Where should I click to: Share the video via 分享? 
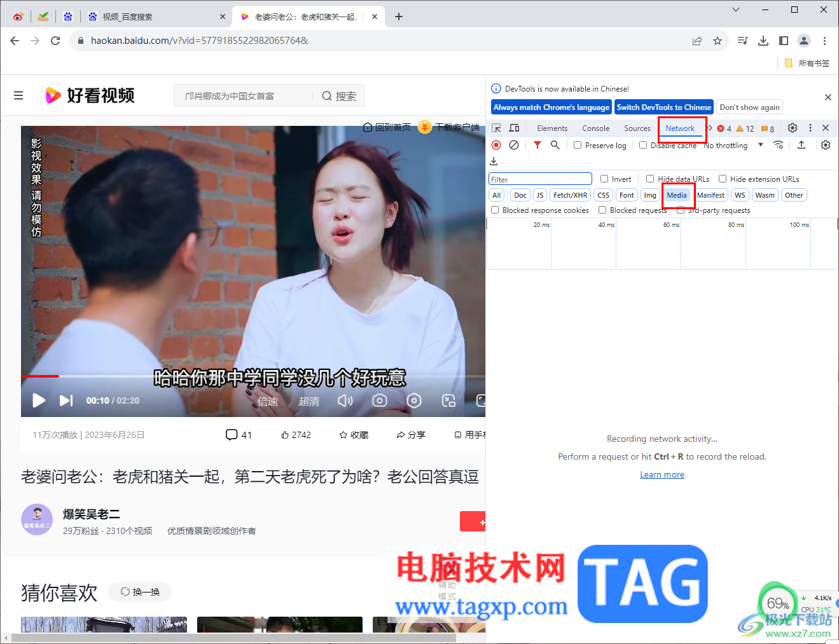pos(410,435)
